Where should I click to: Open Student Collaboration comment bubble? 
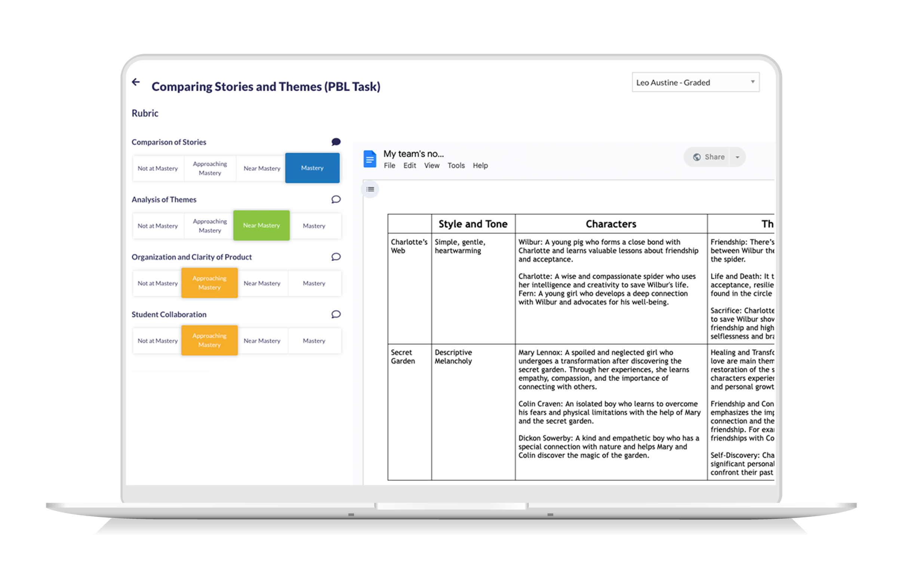tap(336, 315)
